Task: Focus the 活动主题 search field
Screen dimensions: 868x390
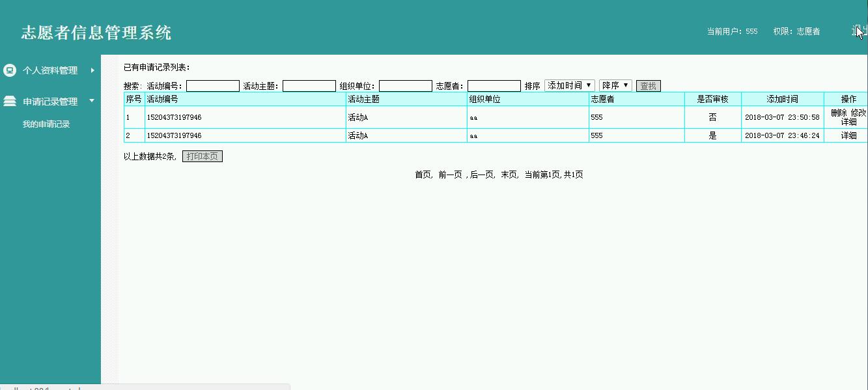Action: pyautogui.click(x=309, y=86)
